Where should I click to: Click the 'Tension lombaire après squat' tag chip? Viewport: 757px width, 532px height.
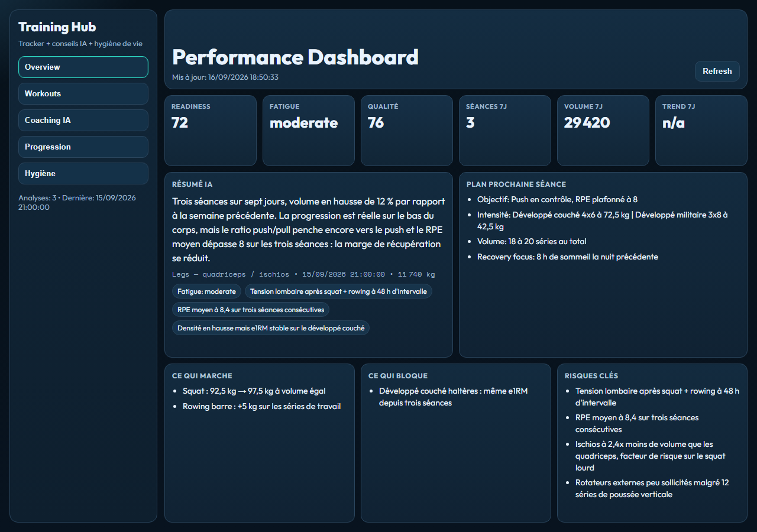point(338,291)
